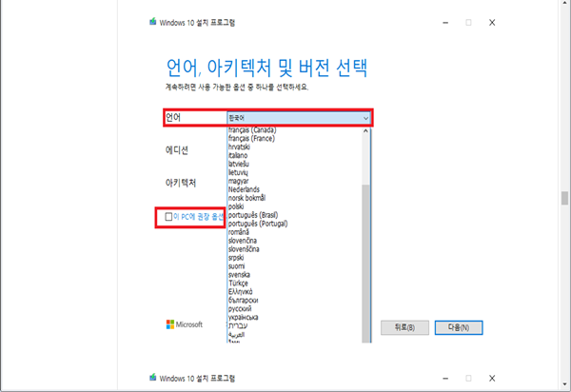Pick română from the language list
The width and height of the screenshot is (571, 392).
pyautogui.click(x=239, y=232)
